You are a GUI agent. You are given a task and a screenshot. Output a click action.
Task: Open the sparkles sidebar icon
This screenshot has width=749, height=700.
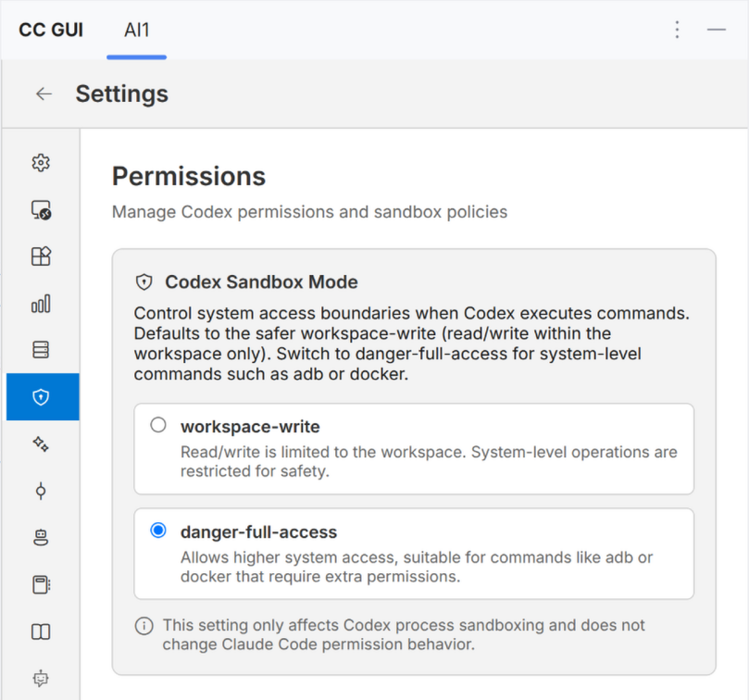(41, 444)
